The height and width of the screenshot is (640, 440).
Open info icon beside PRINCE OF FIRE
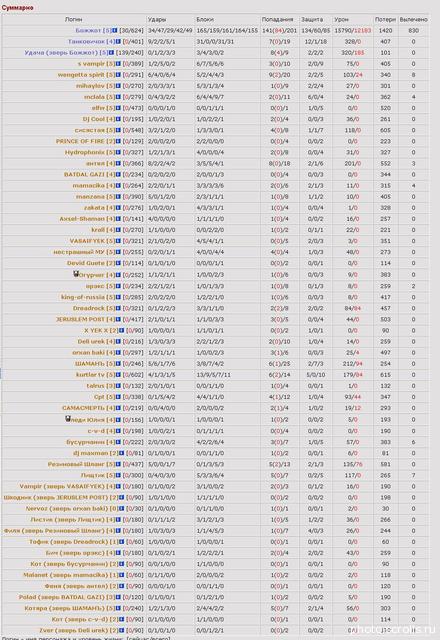pyautogui.click(x=118, y=141)
